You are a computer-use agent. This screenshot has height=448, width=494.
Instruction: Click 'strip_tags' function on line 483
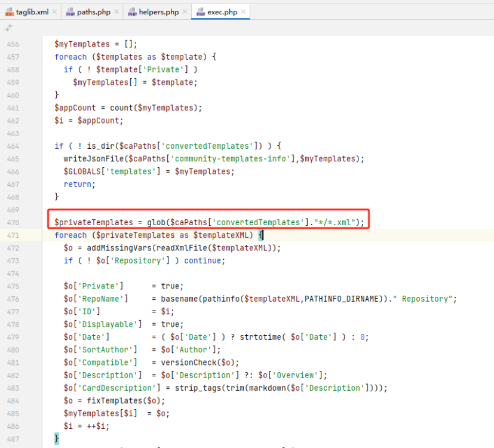tap(198, 388)
